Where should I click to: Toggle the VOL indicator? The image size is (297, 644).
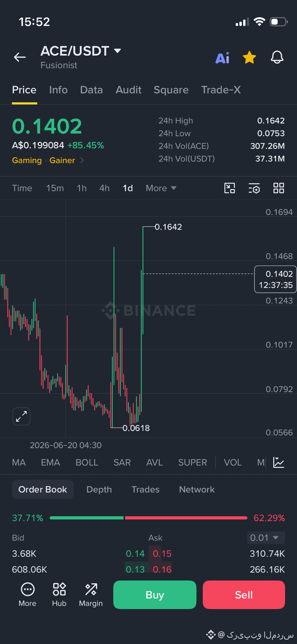(233, 463)
